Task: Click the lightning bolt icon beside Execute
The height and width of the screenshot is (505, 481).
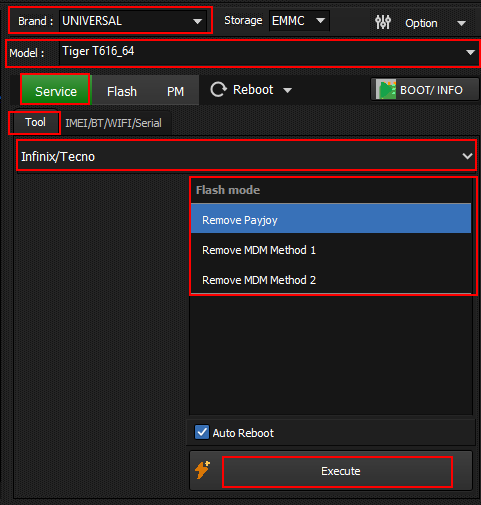Action: [203, 470]
